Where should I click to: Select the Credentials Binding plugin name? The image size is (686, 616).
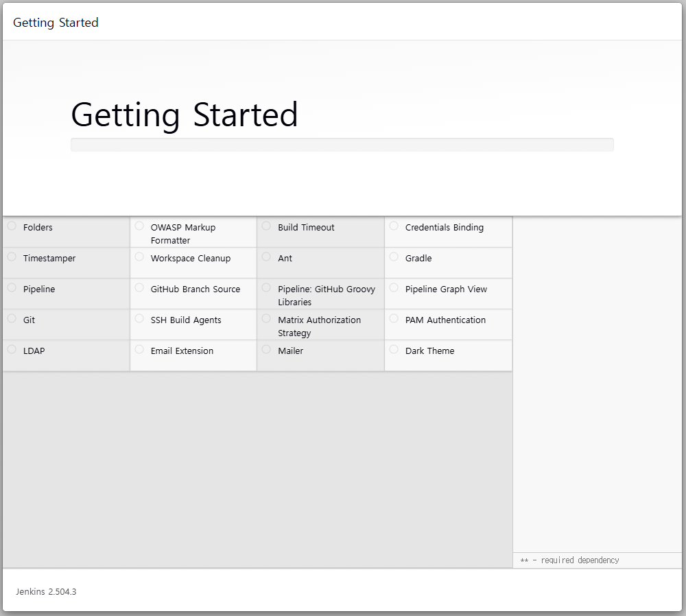tap(444, 228)
